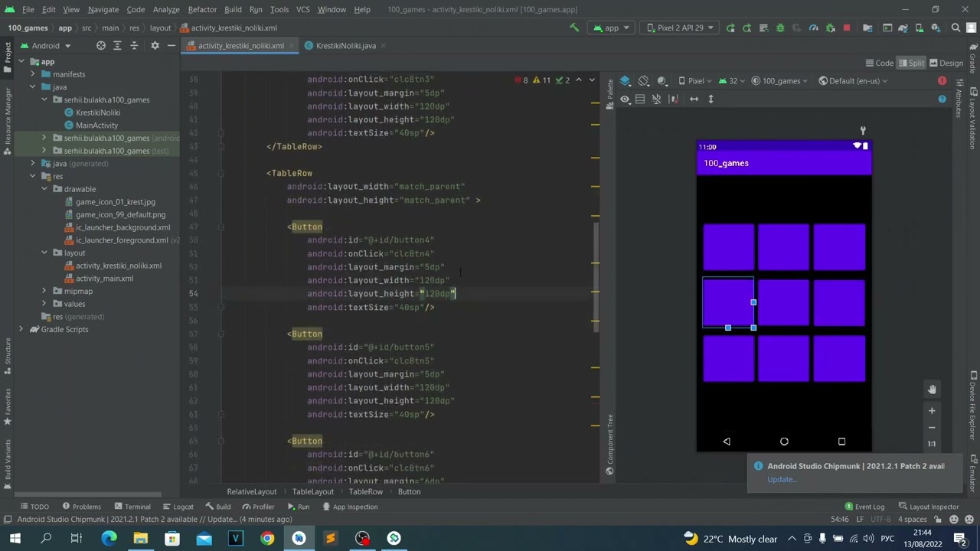Click Collapse All in Project panel
Image resolution: width=980 pixels, height=551 pixels.
[134, 46]
